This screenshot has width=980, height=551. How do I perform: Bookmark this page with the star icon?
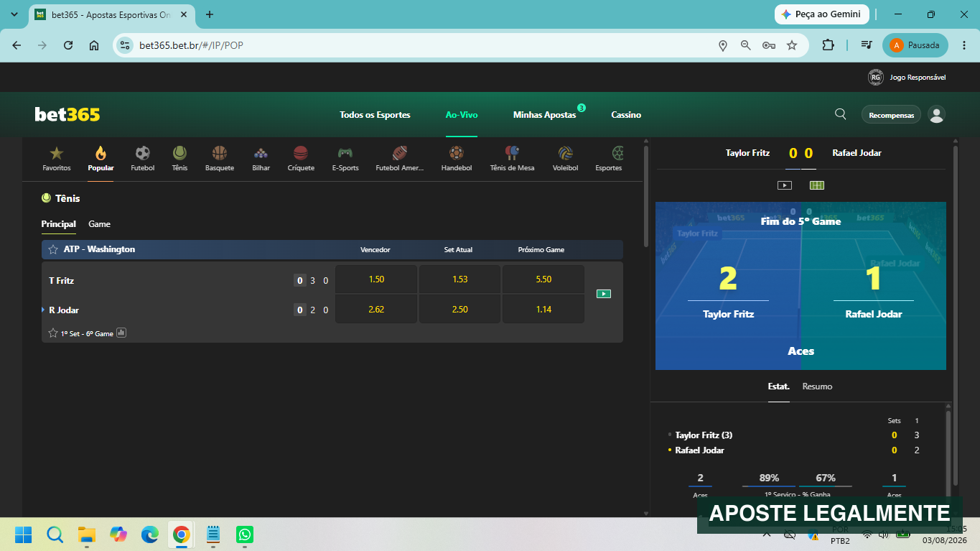point(792,45)
